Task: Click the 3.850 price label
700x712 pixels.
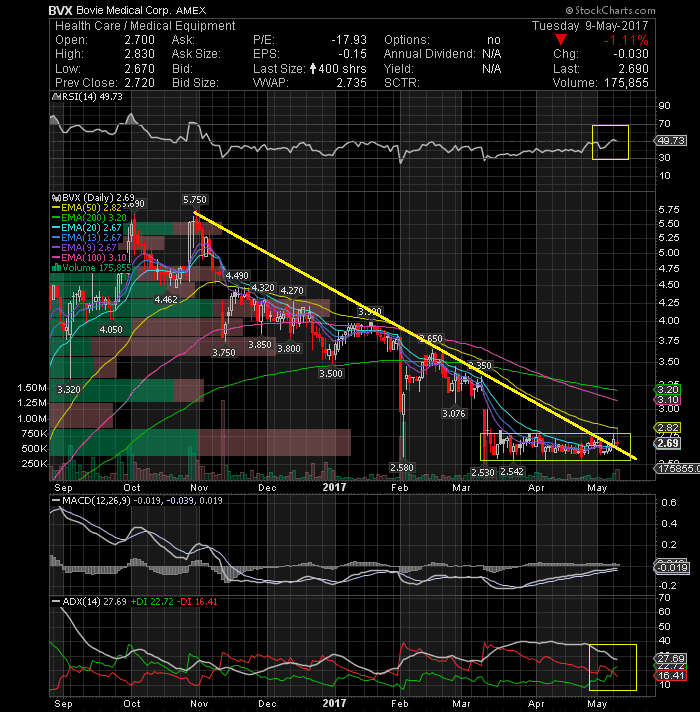Action: pyautogui.click(x=260, y=345)
